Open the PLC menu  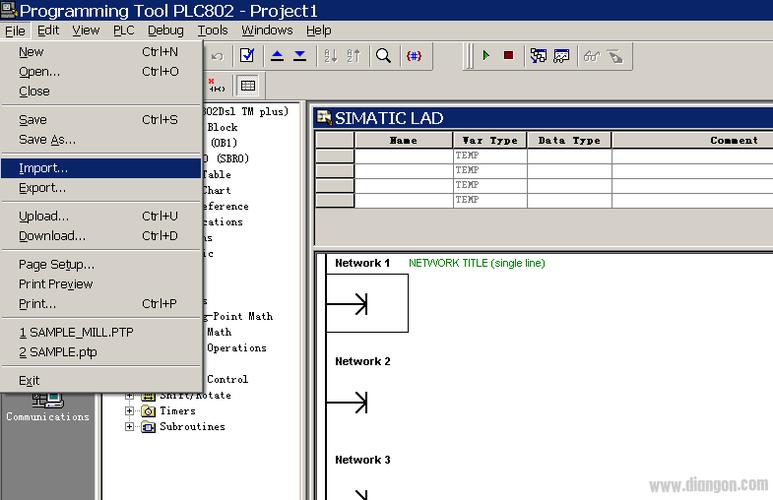coord(123,31)
